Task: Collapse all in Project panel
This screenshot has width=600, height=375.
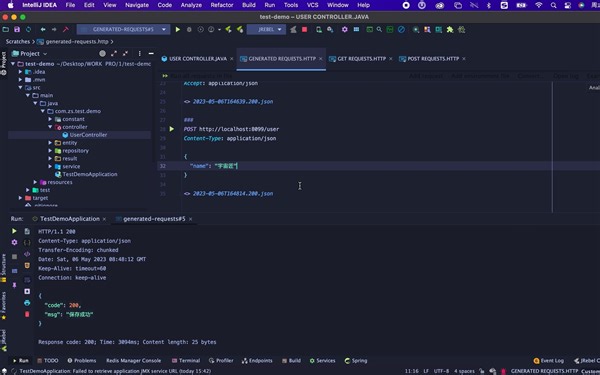Action: (125, 54)
